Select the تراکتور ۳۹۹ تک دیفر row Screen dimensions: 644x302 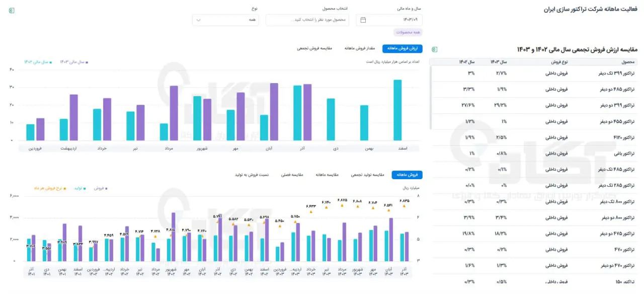(x=534, y=73)
